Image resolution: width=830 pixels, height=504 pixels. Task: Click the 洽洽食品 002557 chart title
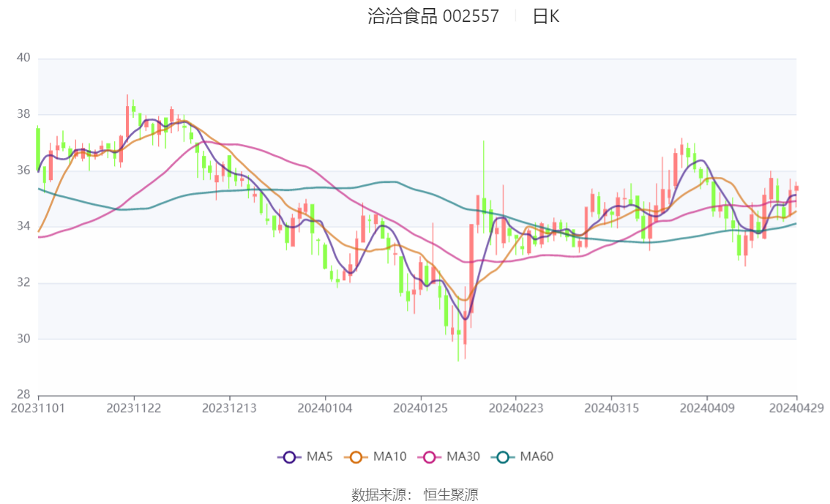pos(433,17)
